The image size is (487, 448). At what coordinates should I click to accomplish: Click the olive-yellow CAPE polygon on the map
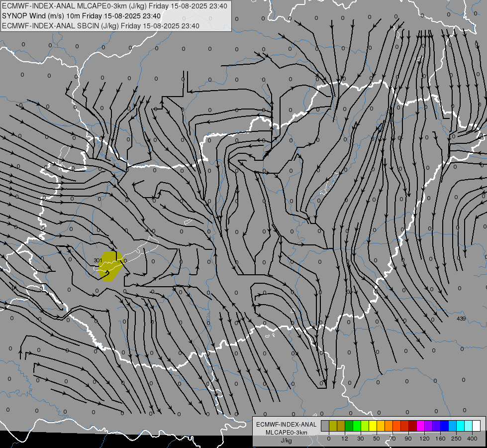pos(111,266)
